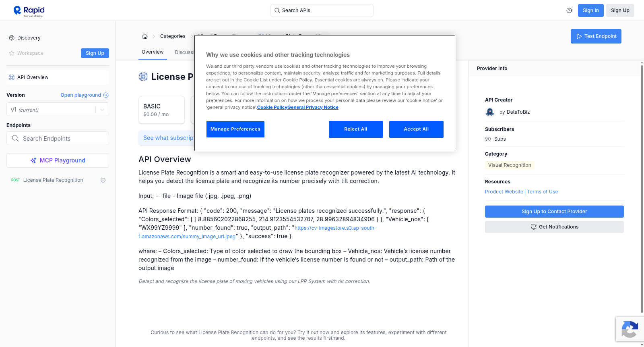This screenshot has width=644, height=347.
Task: Select the POST License Plate Recognition endpoint
Action: pyautogui.click(x=58, y=180)
